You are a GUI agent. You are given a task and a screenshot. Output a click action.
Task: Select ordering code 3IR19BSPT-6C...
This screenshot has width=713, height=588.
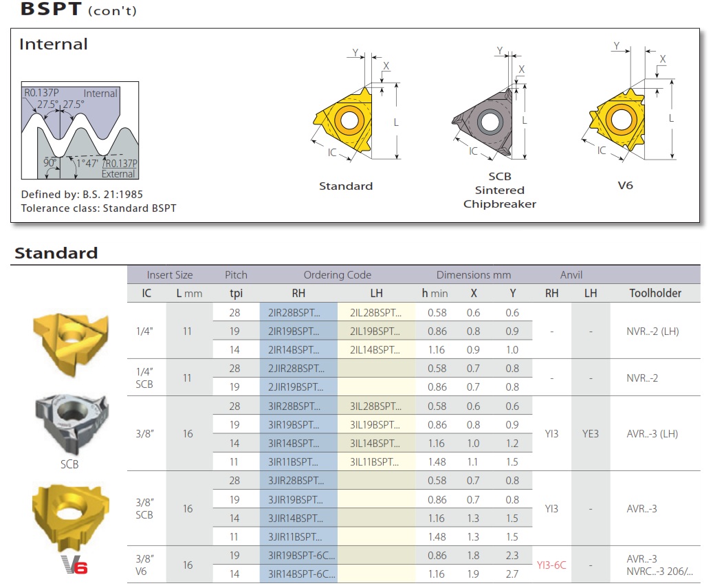(301, 556)
